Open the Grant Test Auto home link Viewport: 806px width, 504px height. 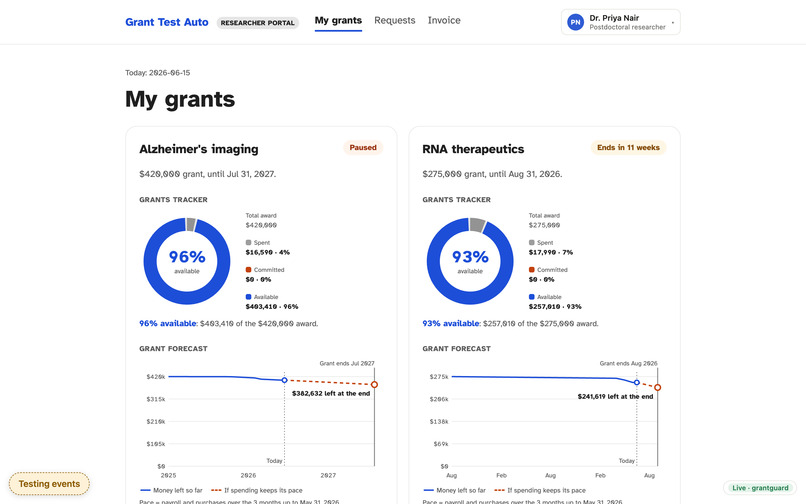167,22
